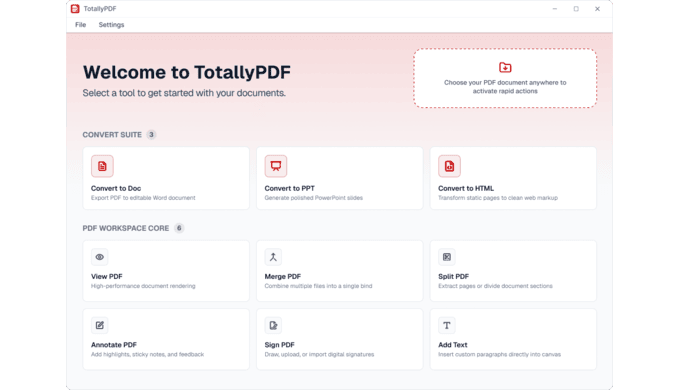Click 'Transform static pages to clean web markup' text
The height and width of the screenshot is (390, 680).
[x=498, y=198]
